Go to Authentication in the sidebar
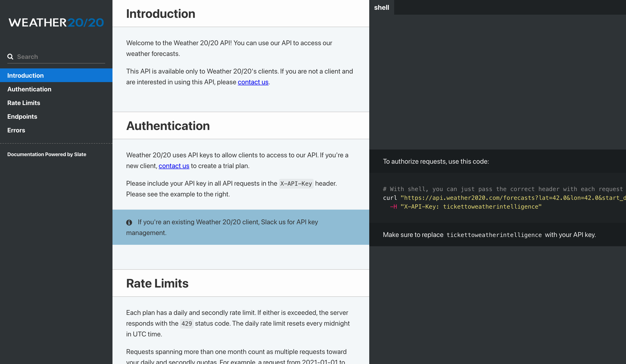This screenshot has width=626, height=364. point(56,89)
